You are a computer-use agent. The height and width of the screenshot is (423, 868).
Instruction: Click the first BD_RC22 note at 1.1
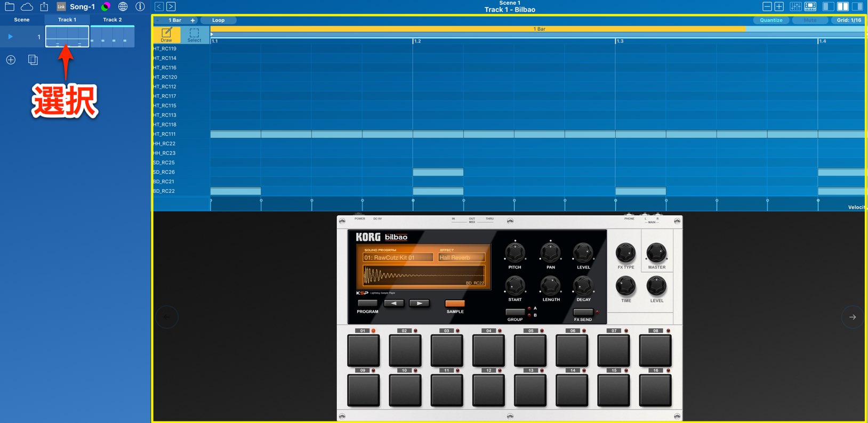point(236,191)
